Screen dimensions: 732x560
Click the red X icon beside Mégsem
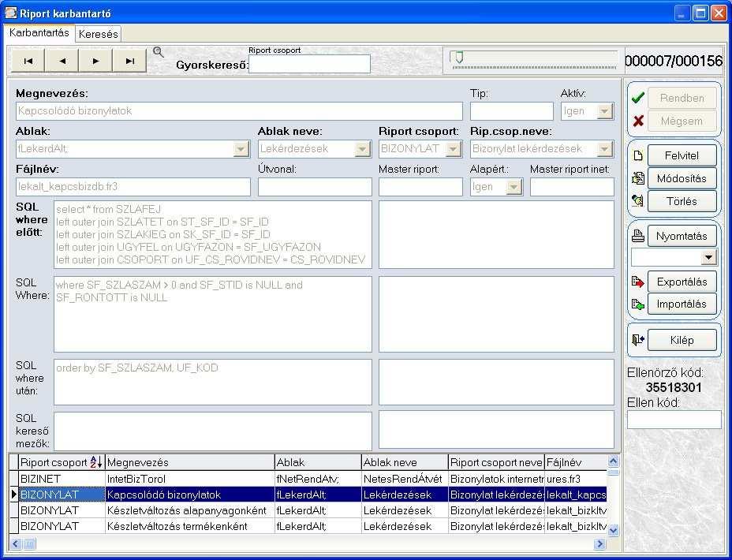point(637,121)
